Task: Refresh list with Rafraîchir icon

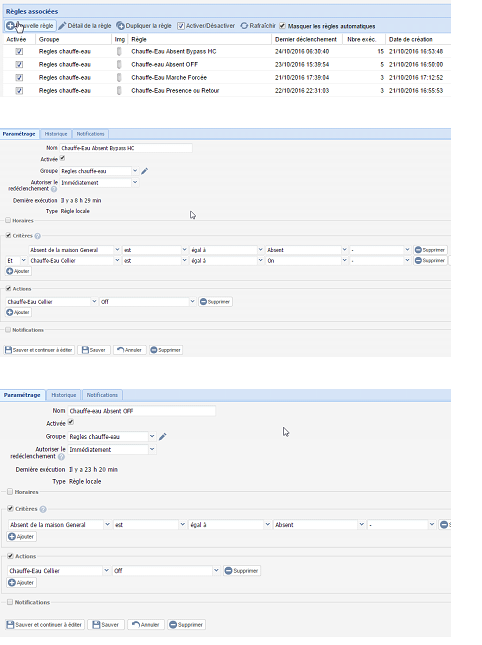Action: tap(244, 26)
